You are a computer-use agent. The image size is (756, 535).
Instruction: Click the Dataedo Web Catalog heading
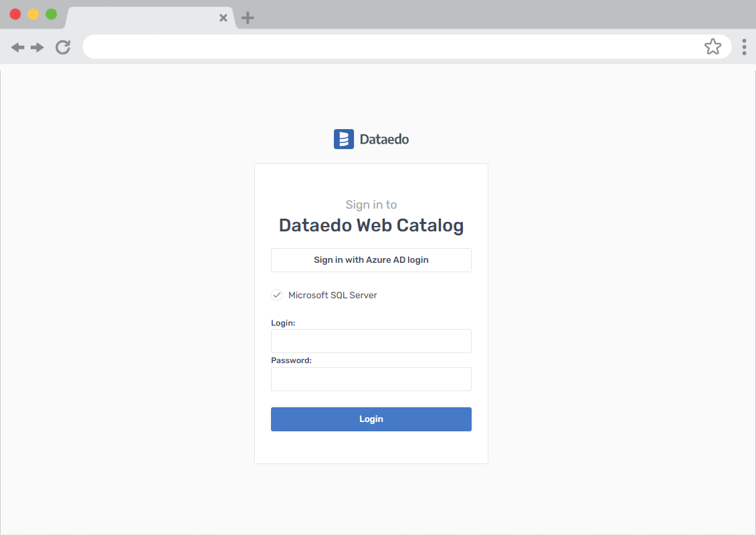(x=371, y=225)
